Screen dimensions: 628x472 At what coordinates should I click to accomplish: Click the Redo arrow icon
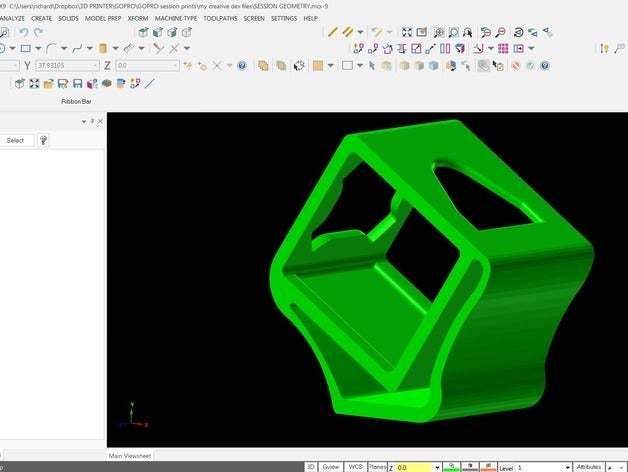pyautogui.click(x=38, y=32)
